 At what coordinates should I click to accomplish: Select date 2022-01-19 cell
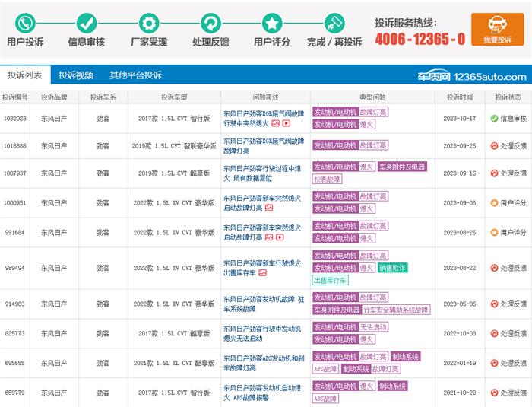pos(460,363)
